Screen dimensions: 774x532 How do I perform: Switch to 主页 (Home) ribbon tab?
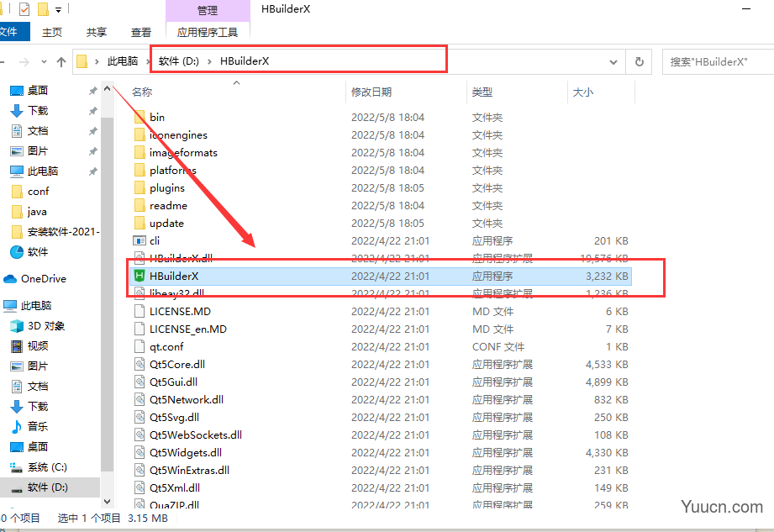point(52,32)
